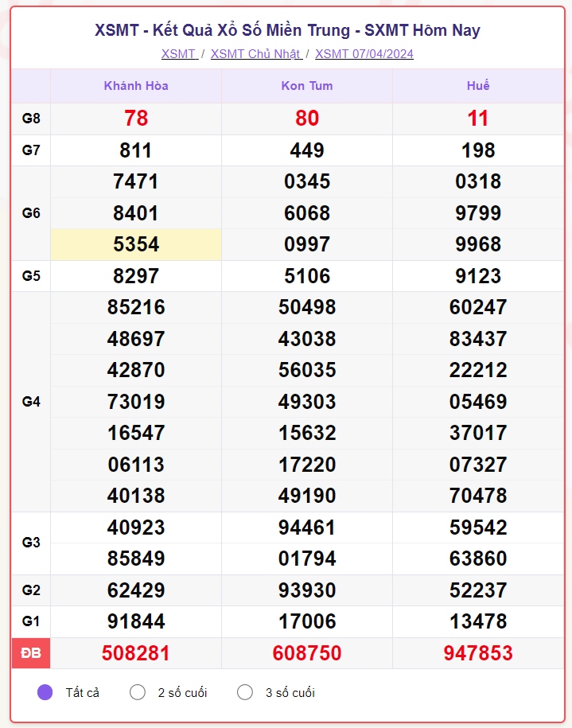Click G2 number 62429

pyautogui.click(x=136, y=590)
